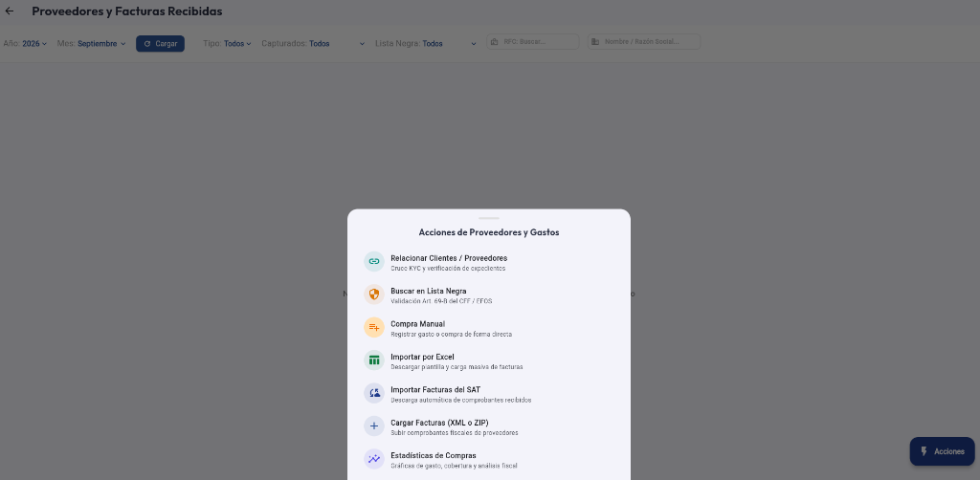
Task: Open the Año 2026 dropdown
Action: point(34,44)
